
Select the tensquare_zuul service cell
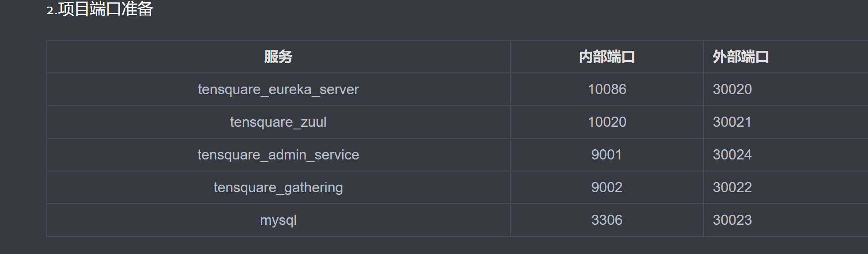point(278,122)
